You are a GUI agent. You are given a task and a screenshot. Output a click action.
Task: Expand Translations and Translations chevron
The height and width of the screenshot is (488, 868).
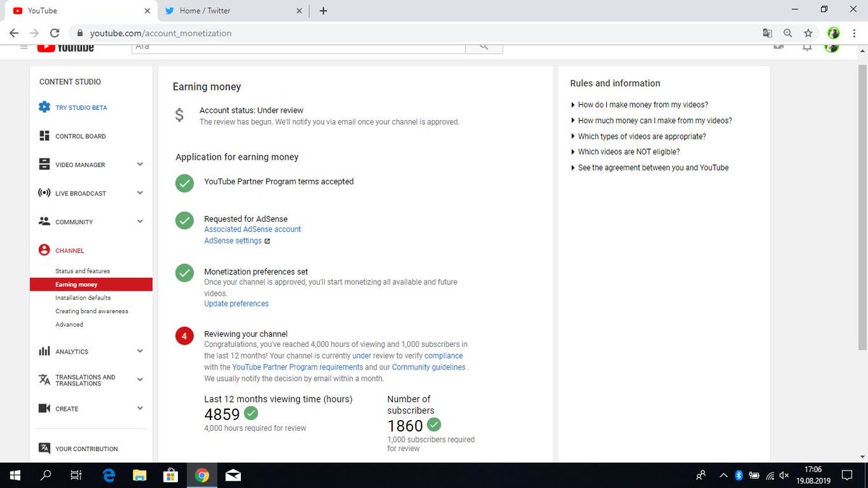140,380
